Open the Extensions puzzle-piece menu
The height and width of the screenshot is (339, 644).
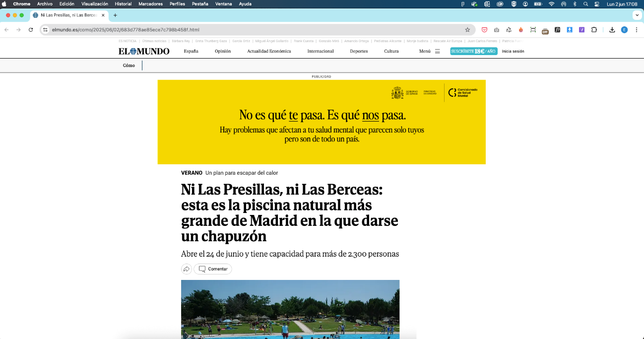click(594, 30)
